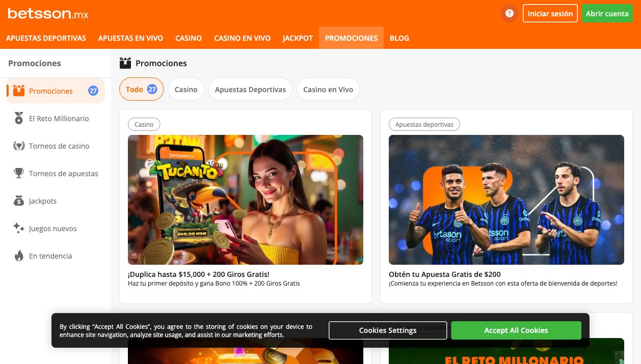Click the betsson.mx logo
This screenshot has width=641, height=364.
[48, 14]
